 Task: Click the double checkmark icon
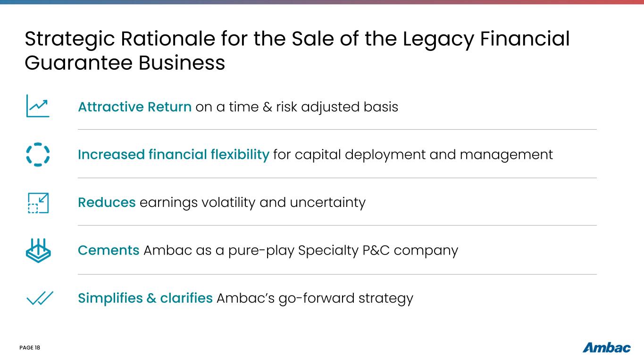(40, 298)
